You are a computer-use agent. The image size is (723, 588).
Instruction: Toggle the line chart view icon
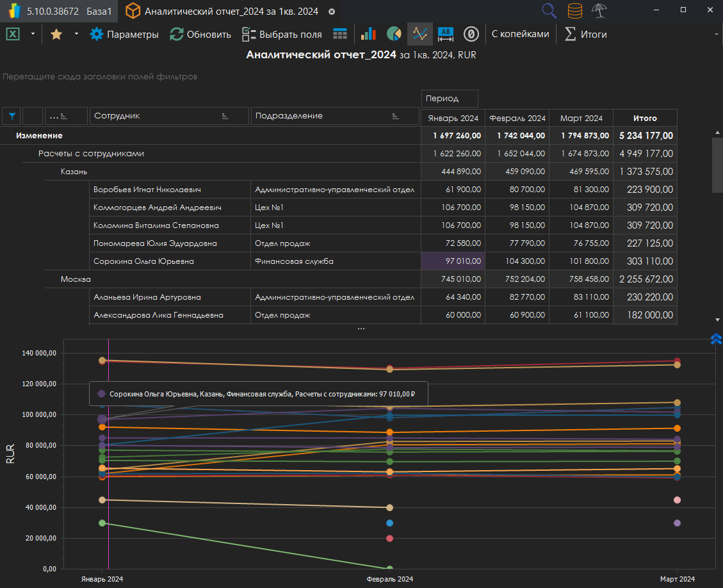[419, 34]
